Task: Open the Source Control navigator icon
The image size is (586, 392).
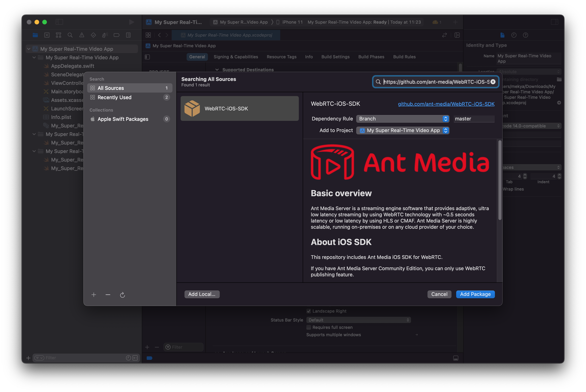Action: point(47,35)
